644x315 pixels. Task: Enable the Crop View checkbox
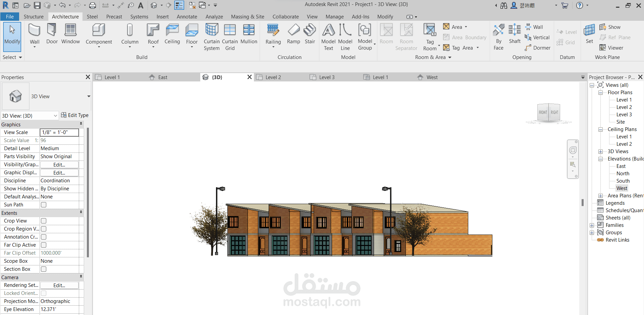coord(44,221)
